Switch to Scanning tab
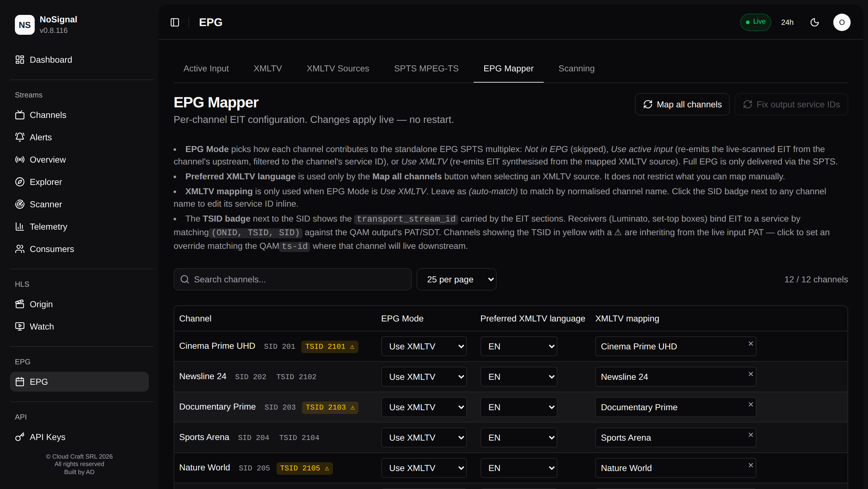This screenshot has height=489, width=868. (x=576, y=69)
